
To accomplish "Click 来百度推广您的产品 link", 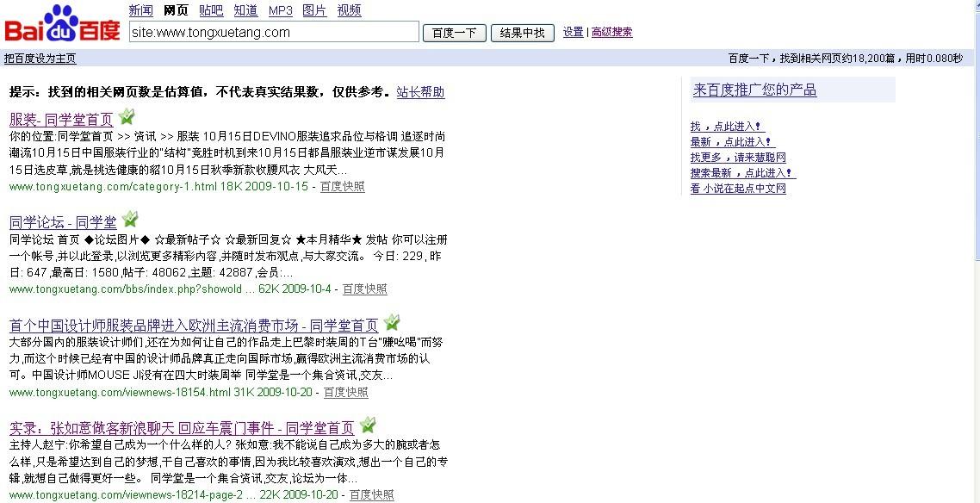I will tap(754, 90).
